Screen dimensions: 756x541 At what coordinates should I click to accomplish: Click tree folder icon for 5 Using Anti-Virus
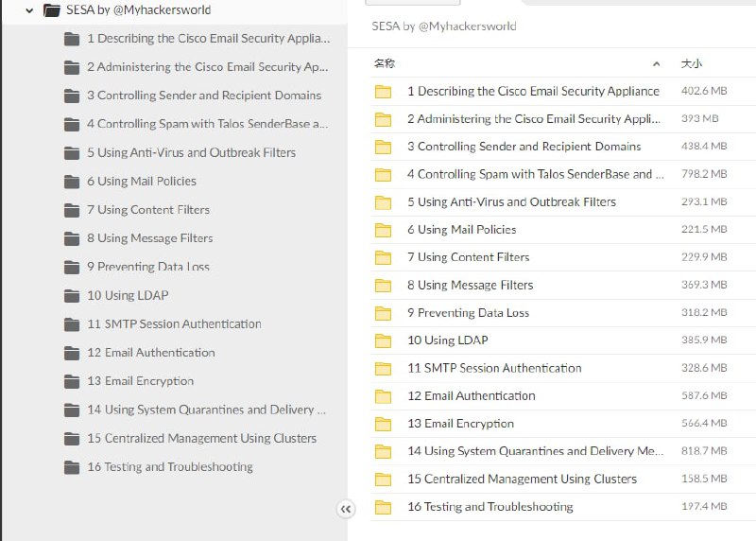[72, 152]
